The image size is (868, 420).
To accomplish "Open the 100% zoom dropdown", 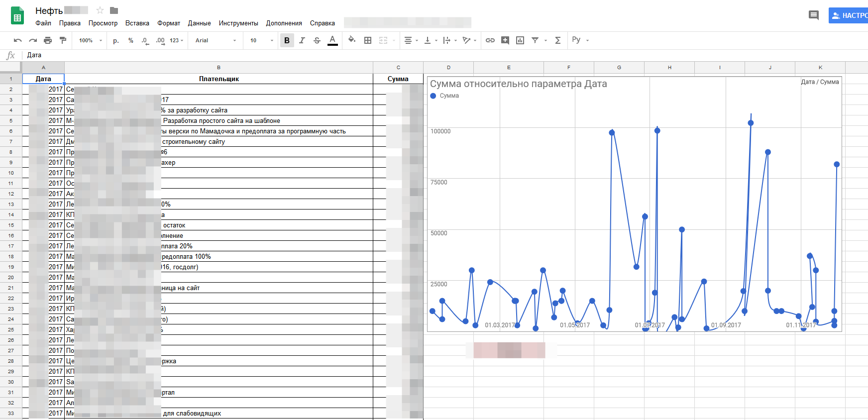I will pyautogui.click(x=91, y=40).
